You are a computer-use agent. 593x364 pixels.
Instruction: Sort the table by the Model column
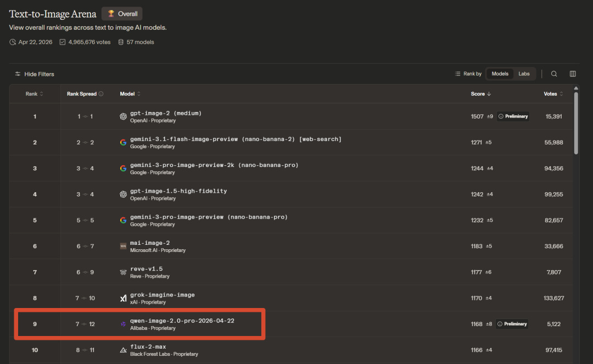[130, 94]
